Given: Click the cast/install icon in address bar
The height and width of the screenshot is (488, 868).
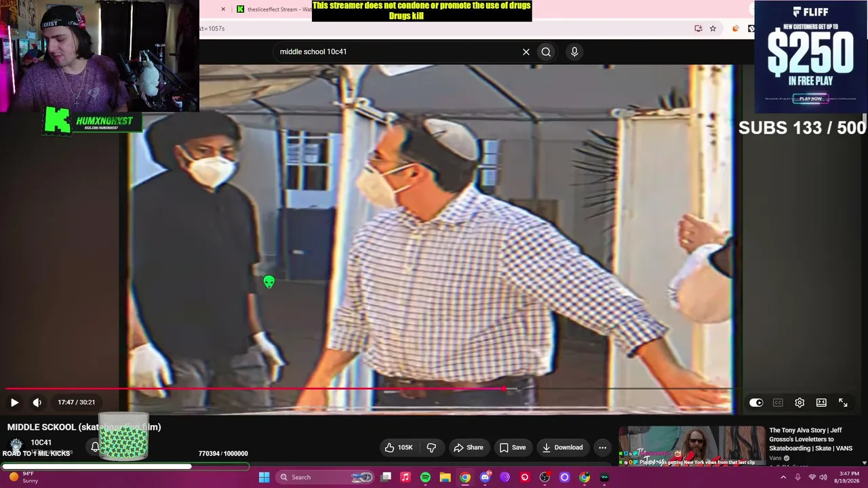Looking at the screenshot, I should coord(698,28).
